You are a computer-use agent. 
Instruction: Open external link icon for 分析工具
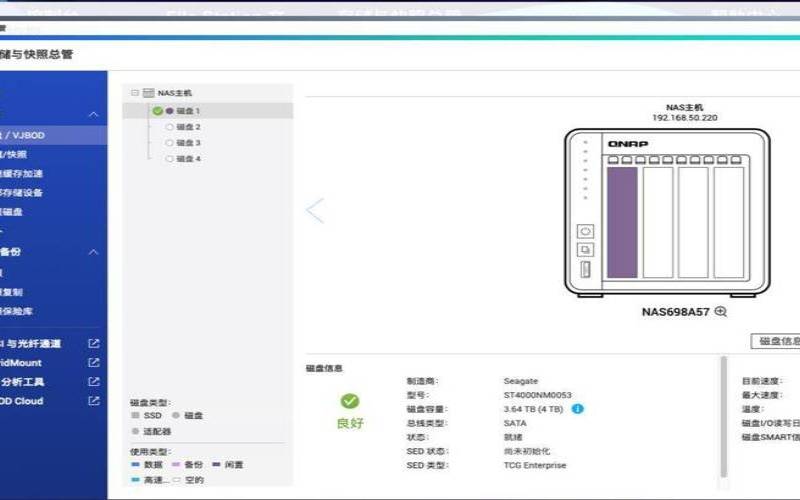pyautogui.click(x=93, y=381)
